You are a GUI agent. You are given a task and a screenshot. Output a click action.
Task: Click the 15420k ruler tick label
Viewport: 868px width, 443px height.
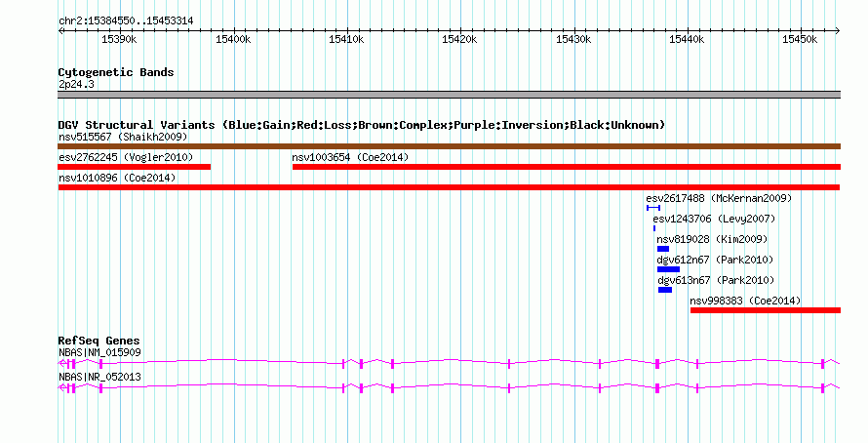459,39
